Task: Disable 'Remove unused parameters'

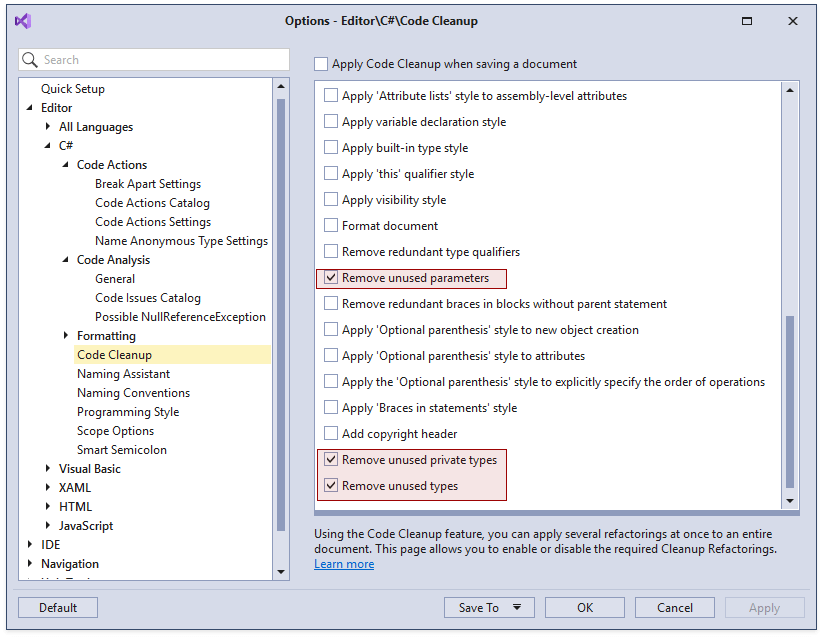Action: (x=331, y=278)
